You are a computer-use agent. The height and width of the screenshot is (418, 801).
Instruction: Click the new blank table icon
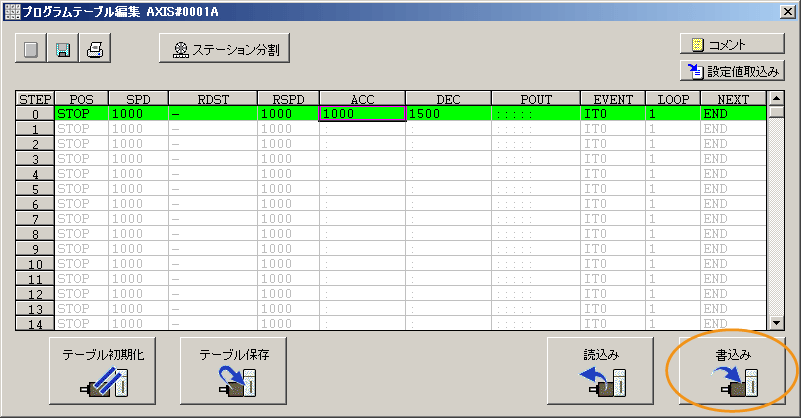point(31,48)
